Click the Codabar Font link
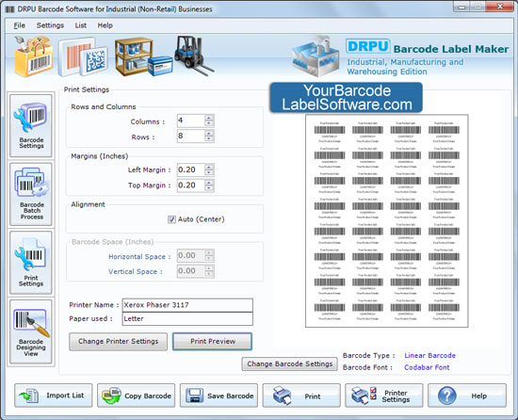 [x=427, y=367]
